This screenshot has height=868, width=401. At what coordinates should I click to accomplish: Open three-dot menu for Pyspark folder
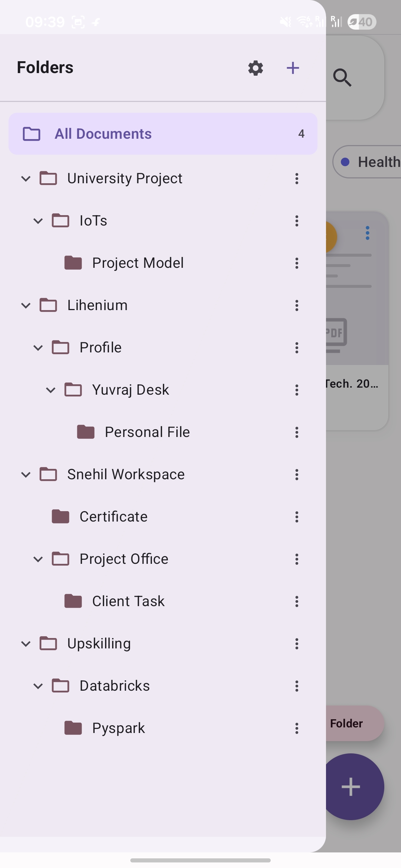point(297,728)
